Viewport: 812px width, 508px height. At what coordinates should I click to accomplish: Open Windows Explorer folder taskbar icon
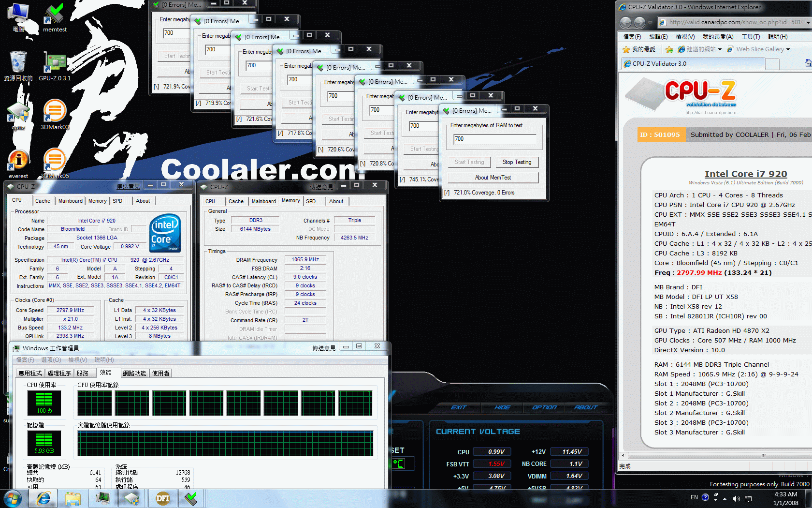click(x=73, y=498)
